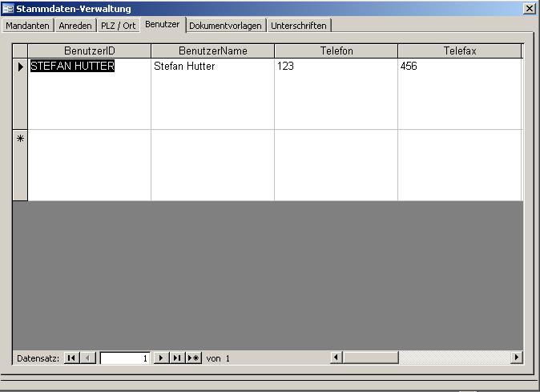Click the Telefax column header
The image size is (540, 392).
coord(460,51)
